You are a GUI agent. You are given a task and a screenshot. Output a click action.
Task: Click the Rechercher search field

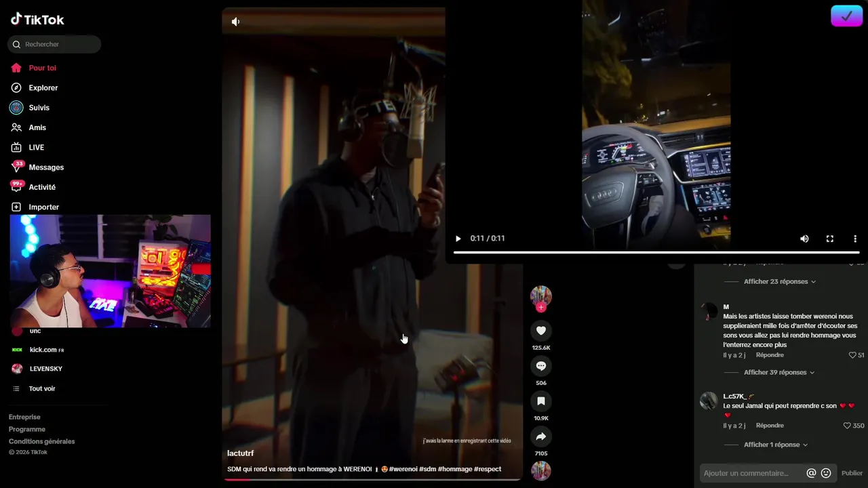coord(54,44)
